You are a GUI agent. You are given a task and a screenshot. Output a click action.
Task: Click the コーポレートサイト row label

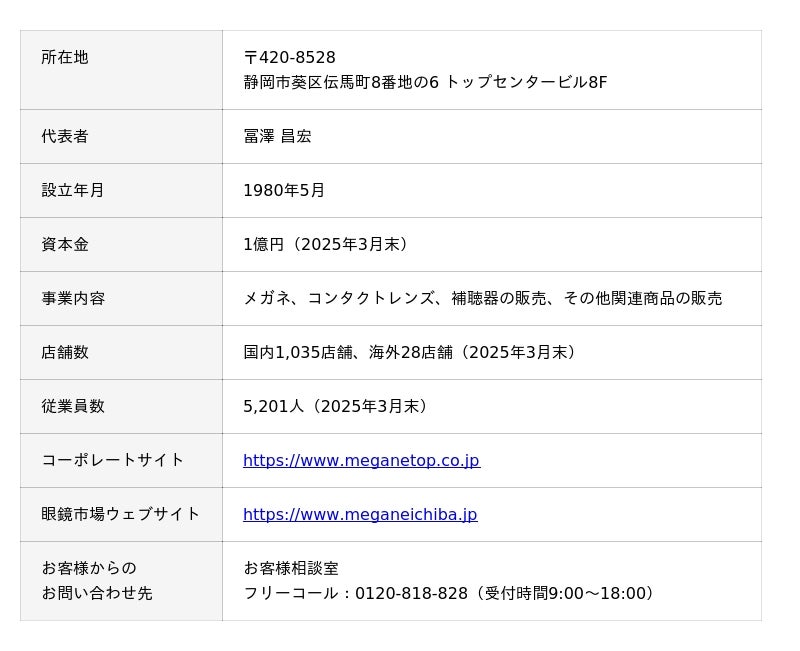(112, 460)
